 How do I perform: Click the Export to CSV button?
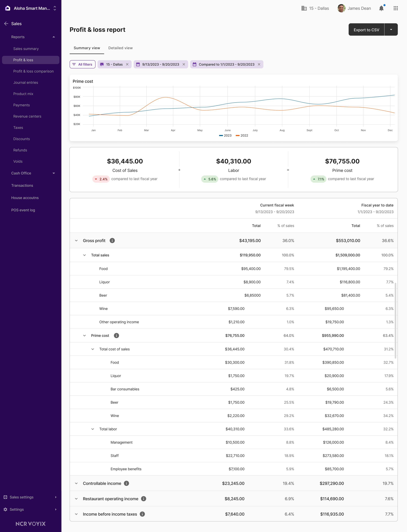pos(366,30)
